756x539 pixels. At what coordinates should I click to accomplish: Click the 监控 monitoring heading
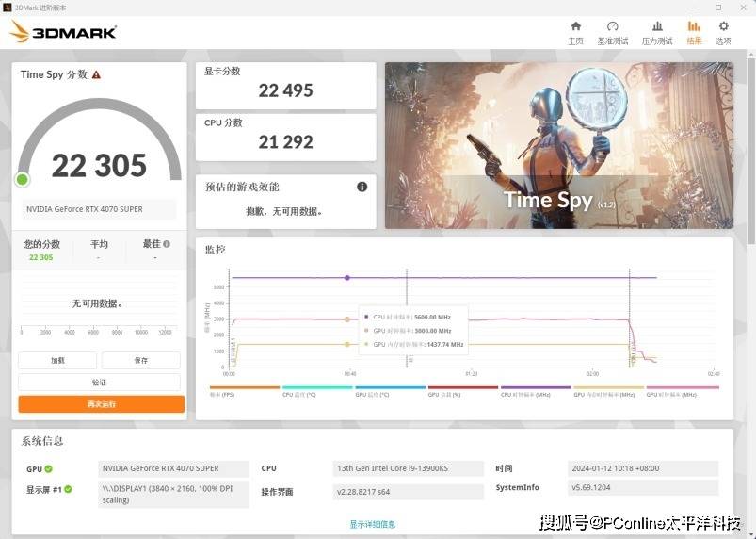[215, 250]
